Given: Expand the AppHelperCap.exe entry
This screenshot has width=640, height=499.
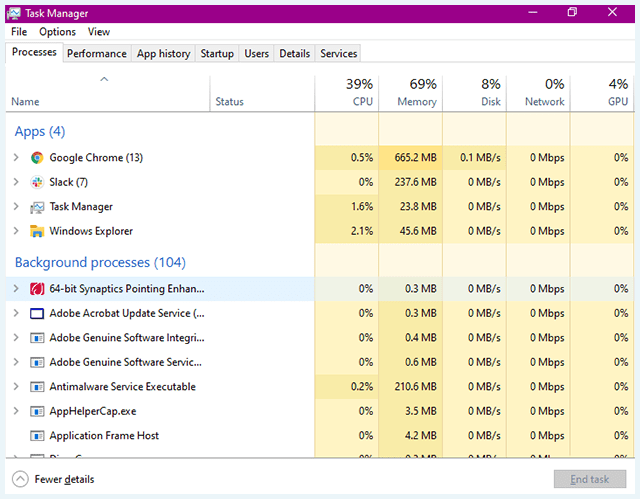Looking at the screenshot, I should pyautogui.click(x=16, y=411).
